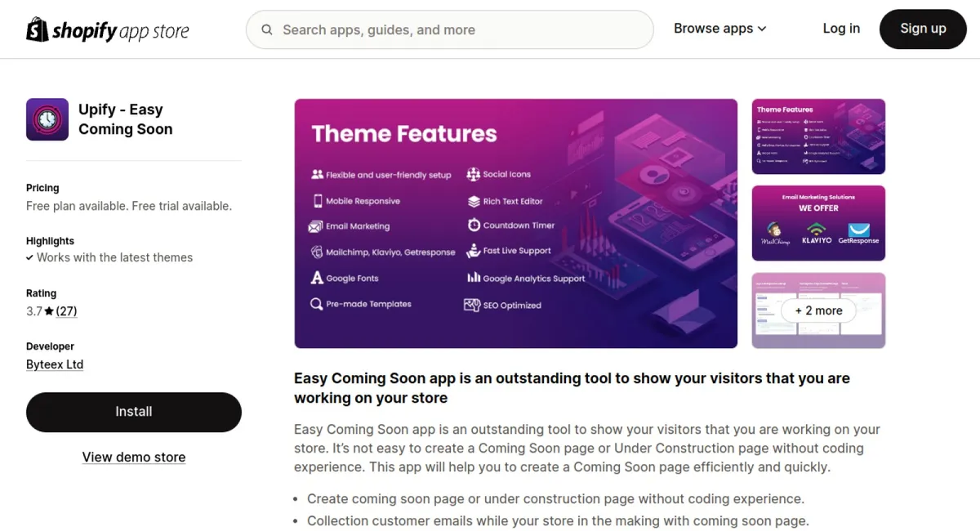The width and height of the screenshot is (980, 531).
Task: Visit the Byteex Ltd developer page
Action: (55, 364)
